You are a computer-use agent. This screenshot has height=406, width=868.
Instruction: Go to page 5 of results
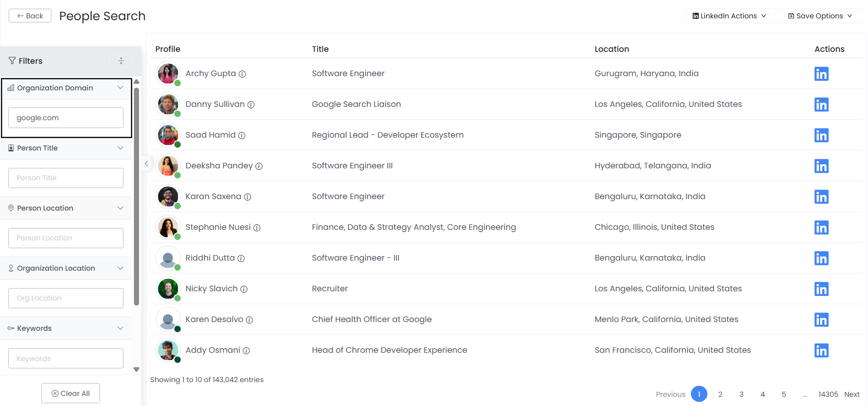point(784,394)
